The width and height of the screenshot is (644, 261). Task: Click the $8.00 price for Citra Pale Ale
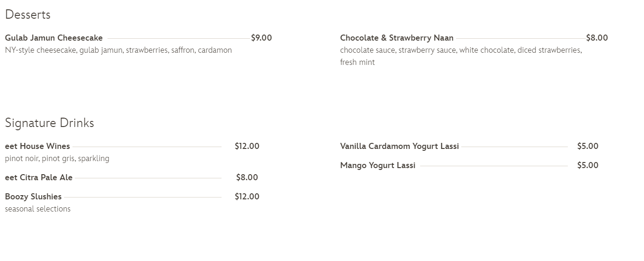tap(247, 177)
